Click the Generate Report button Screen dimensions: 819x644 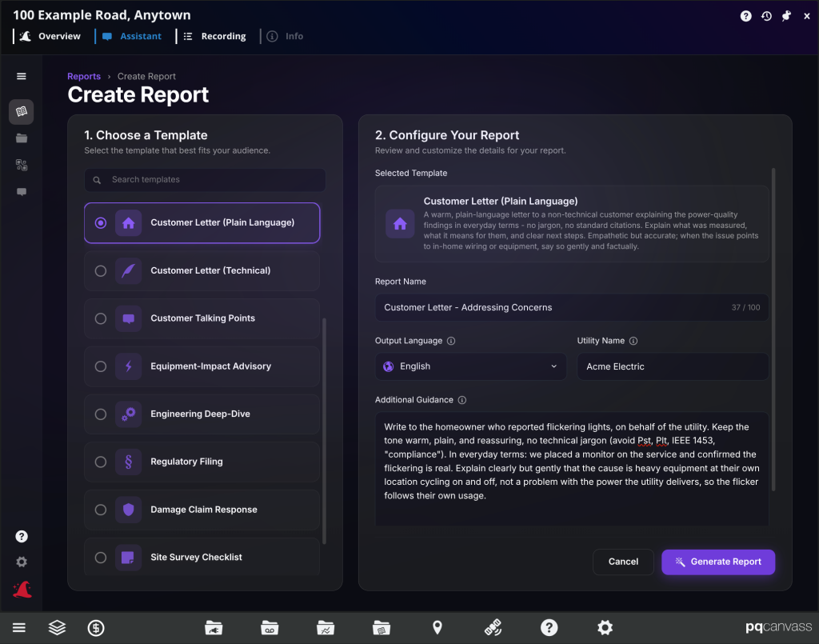(718, 562)
